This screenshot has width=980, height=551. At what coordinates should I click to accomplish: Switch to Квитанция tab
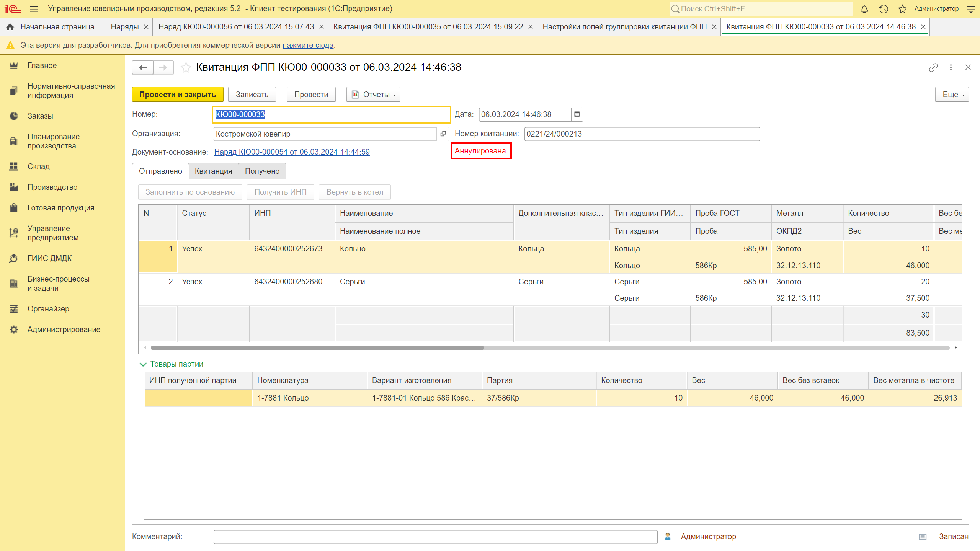(213, 171)
